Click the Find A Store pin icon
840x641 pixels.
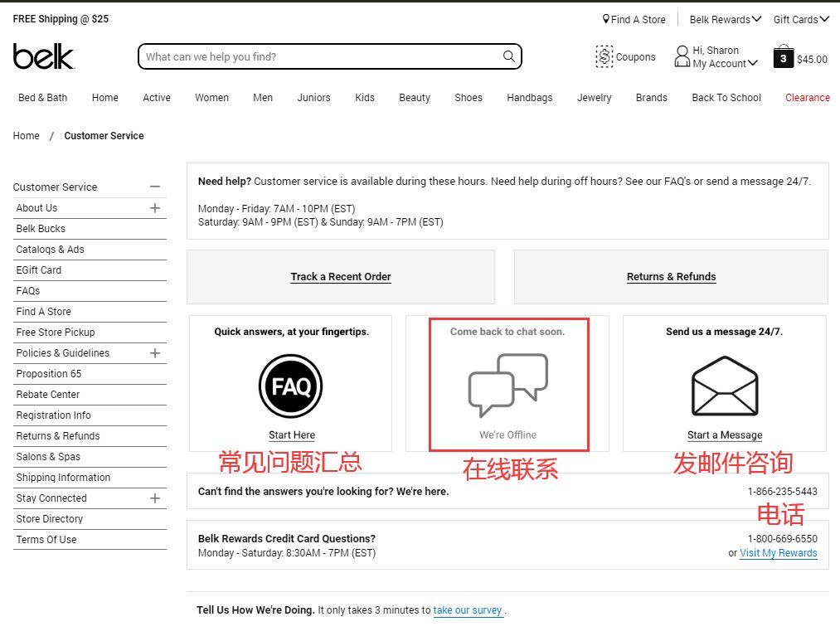pos(606,19)
